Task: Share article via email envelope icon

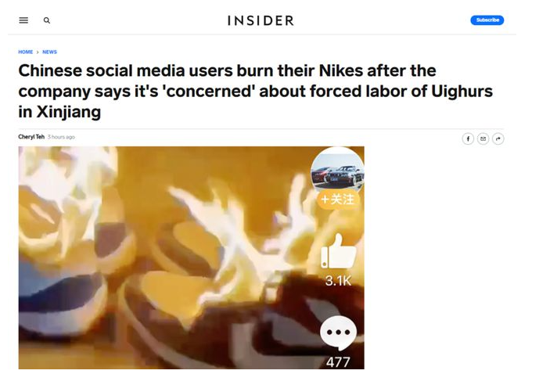Action: (483, 138)
